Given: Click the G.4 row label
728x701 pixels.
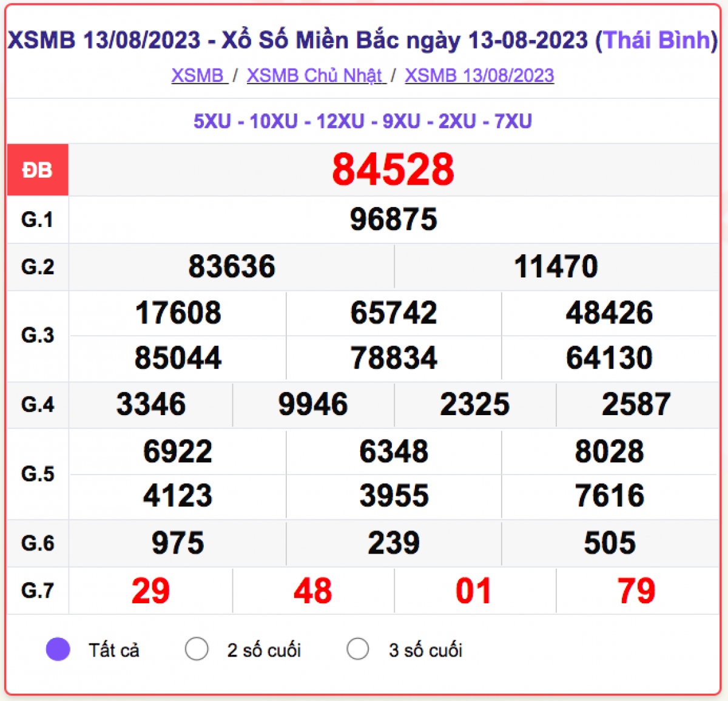Looking at the screenshot, I should (x=38, y=404).
